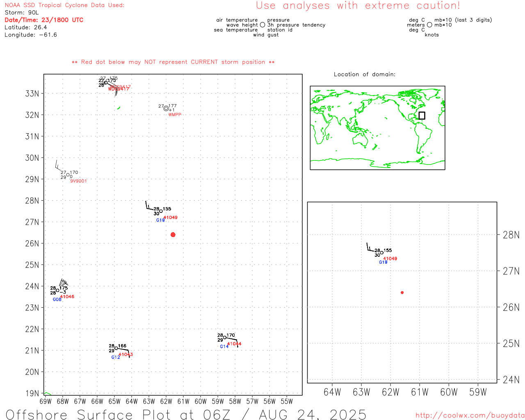Click the 'Longitude: -61.6' text
Screen dimensions: 525x420
pos(31,35)
